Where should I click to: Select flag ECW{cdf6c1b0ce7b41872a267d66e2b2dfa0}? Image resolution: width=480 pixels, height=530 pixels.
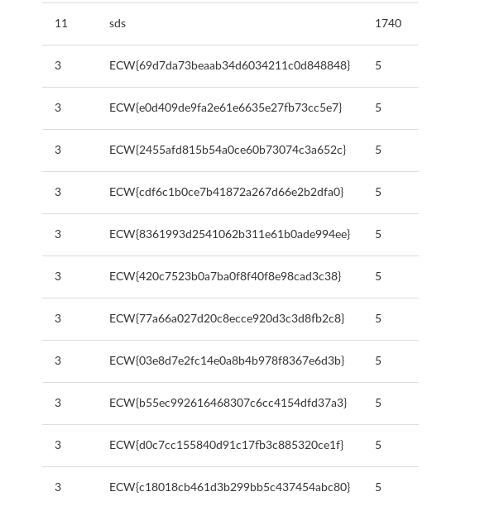pyautogui.click(x=226, y=192)
